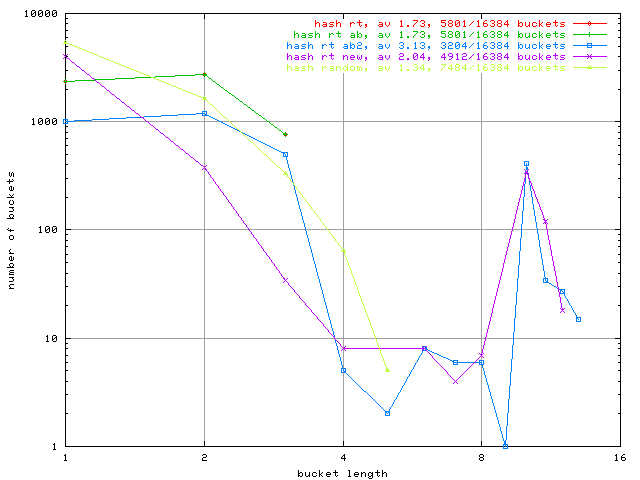The height and width of the screenshot is (480, 640).
Task: Click x-axis tick label 4
Action: [x=343, y=458]
